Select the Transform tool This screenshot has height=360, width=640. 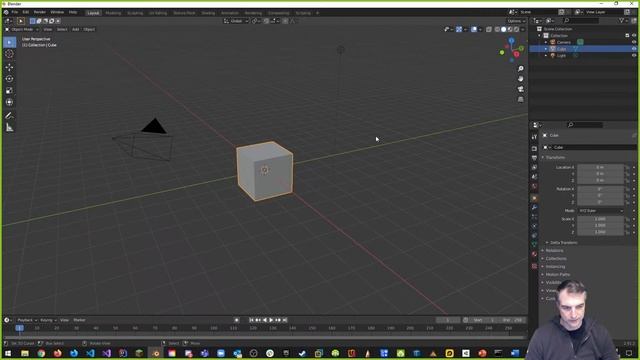9,102
